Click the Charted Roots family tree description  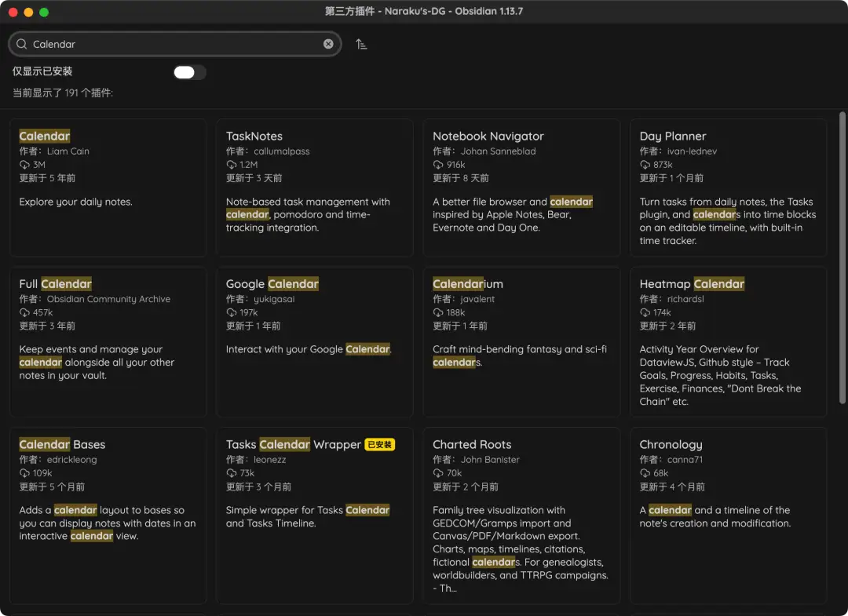[521, 549]
